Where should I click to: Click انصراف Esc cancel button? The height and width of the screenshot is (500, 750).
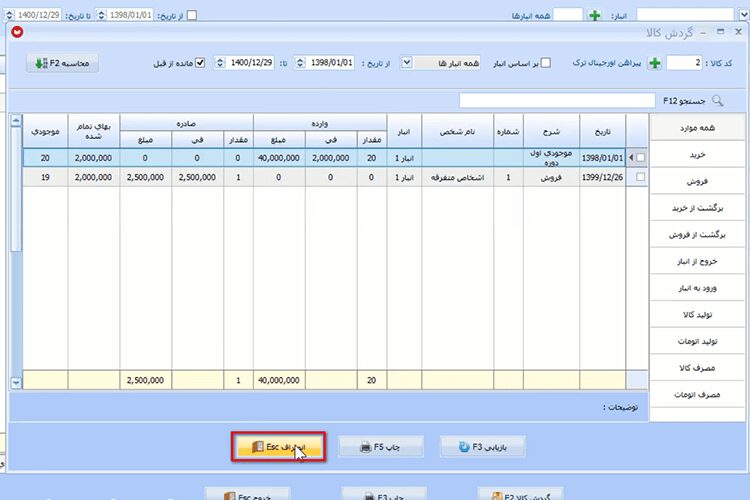coord(278,447)
